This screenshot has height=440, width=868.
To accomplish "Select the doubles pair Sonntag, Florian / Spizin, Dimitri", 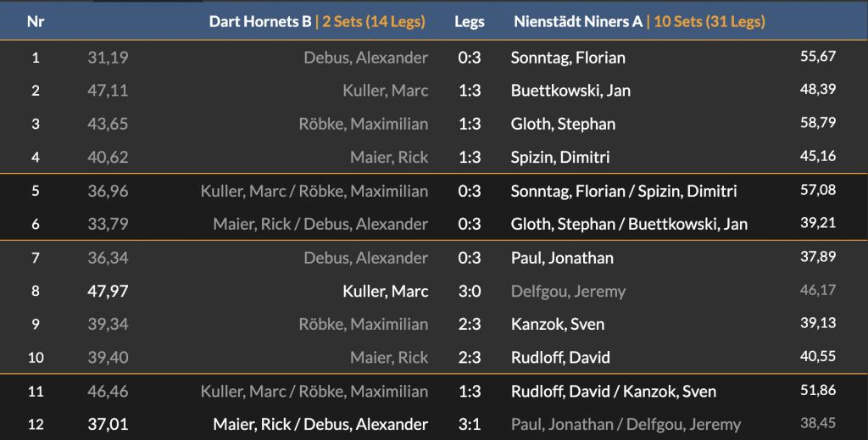I will click(624, 191).
